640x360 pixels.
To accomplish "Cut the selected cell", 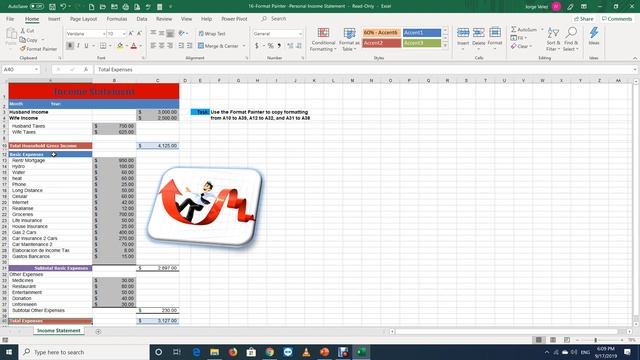I will pyautogui.click(x=27, y=31).
